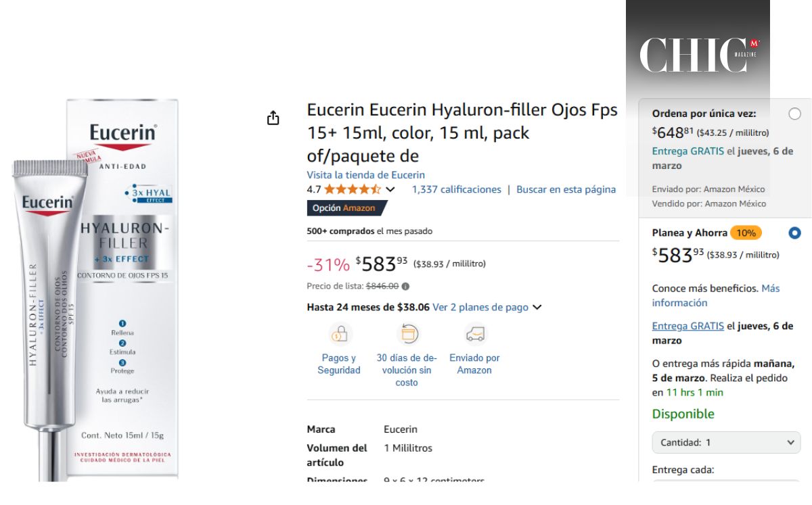
Task: Open the 1,337 calificaciones link
Action: [456, 189]
